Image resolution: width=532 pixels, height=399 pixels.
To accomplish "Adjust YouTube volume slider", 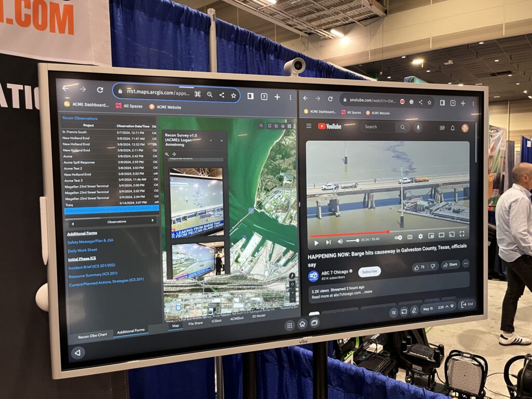I will (x=353, y=241).
